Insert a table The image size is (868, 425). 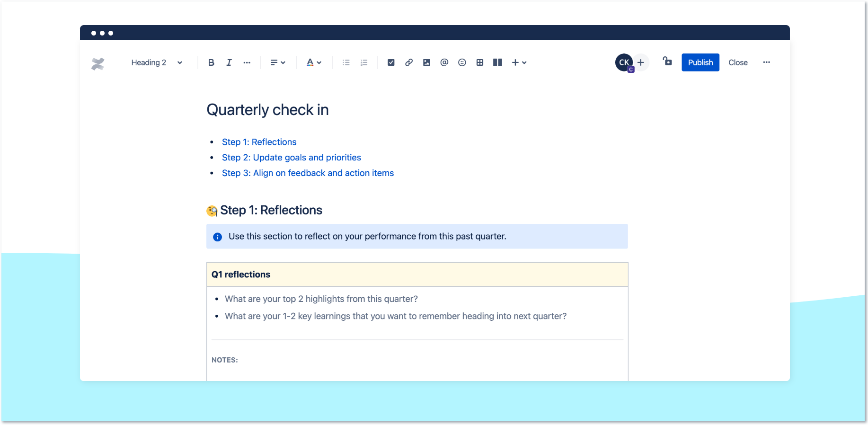[480, 62]
